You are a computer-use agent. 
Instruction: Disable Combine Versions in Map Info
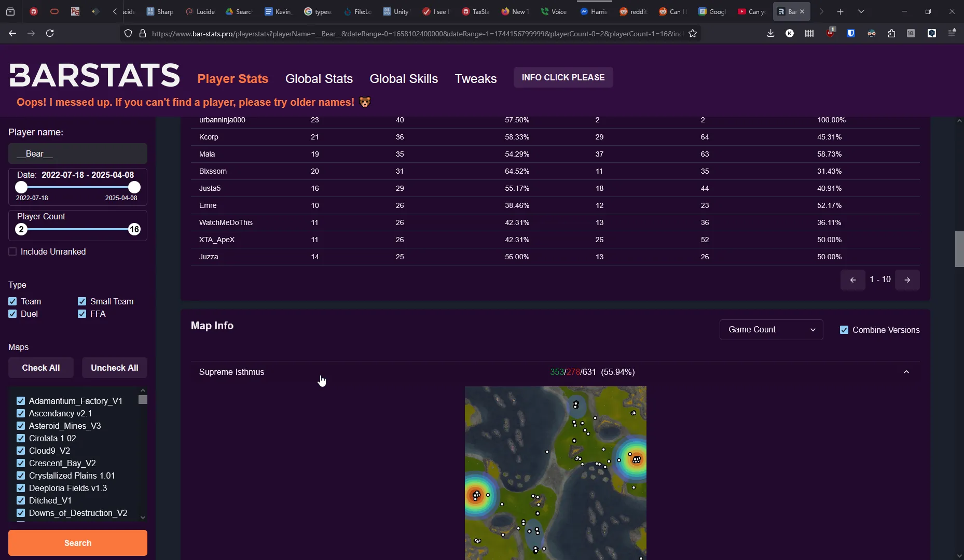click(844, 329)
